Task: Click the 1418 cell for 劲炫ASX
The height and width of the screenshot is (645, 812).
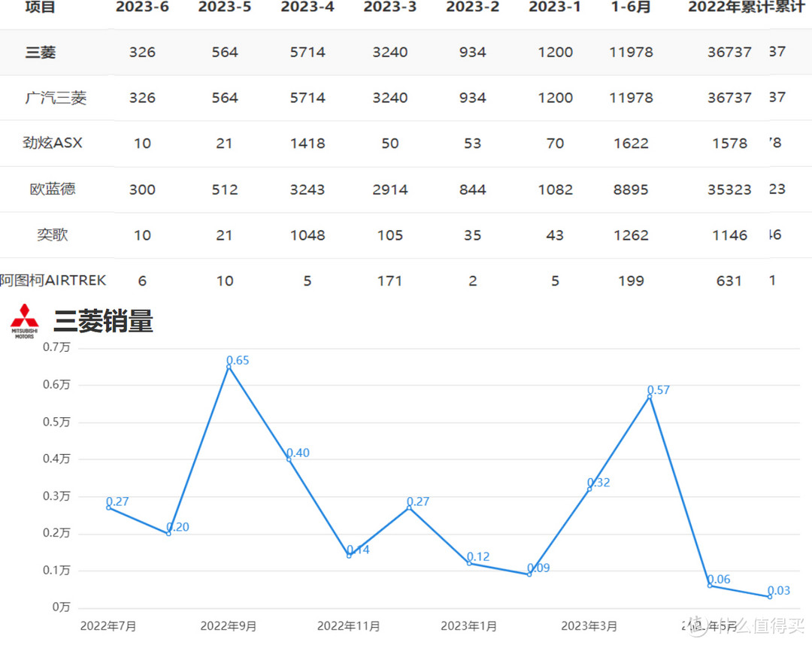Action: pos(308,144)
